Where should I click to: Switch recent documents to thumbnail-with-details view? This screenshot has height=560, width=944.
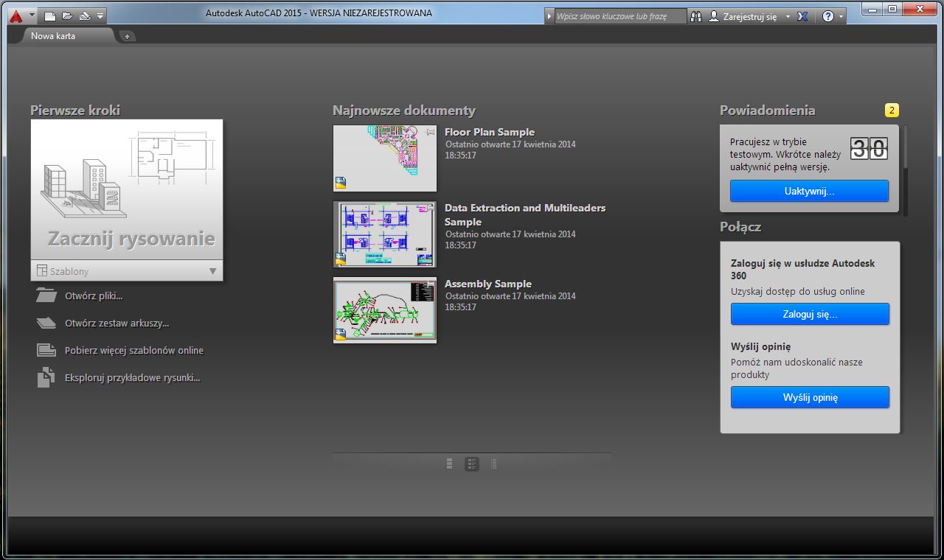[x=472, y=463]
